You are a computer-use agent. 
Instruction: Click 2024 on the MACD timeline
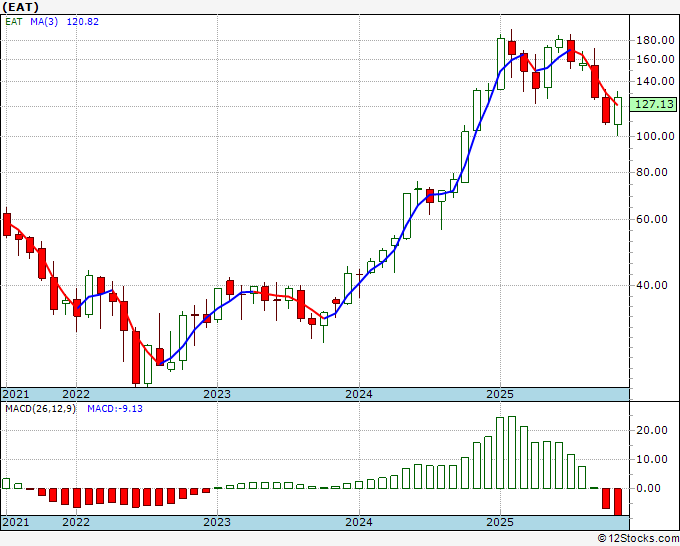(359, 522)
